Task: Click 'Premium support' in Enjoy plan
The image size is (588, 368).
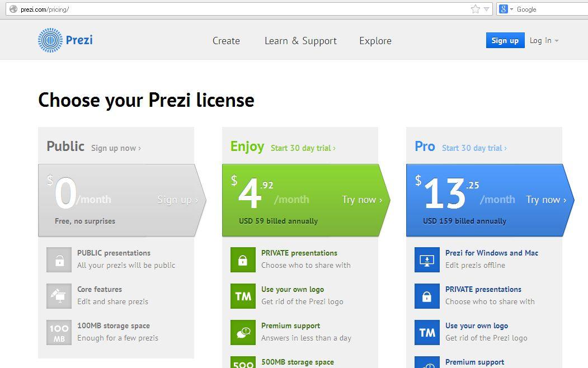Action: (x=290, y=325)
